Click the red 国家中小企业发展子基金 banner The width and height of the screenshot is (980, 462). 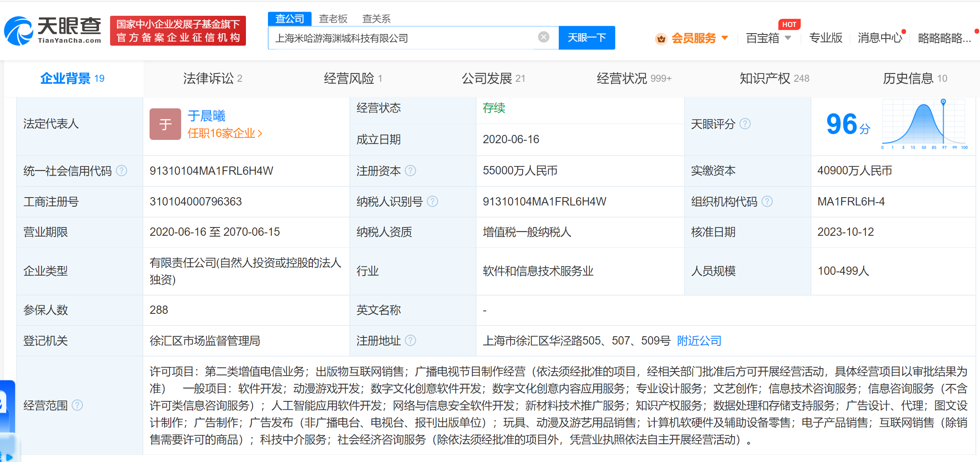[178, 31]
